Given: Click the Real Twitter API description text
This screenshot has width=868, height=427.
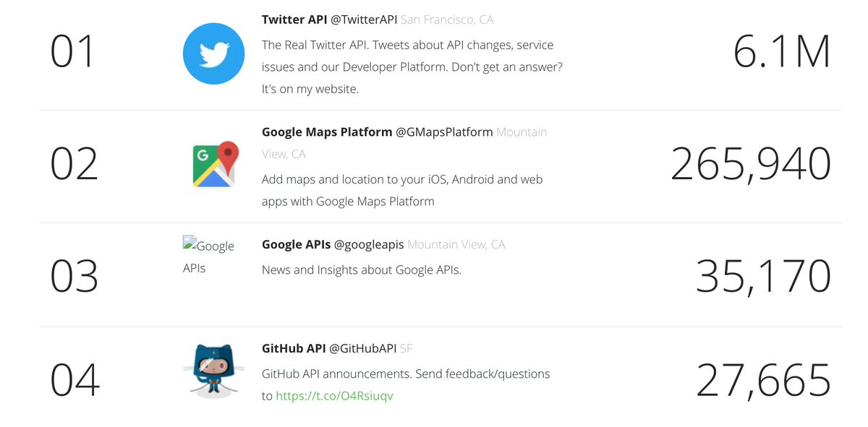Looking at the screenshot, I should click(412, 67).
